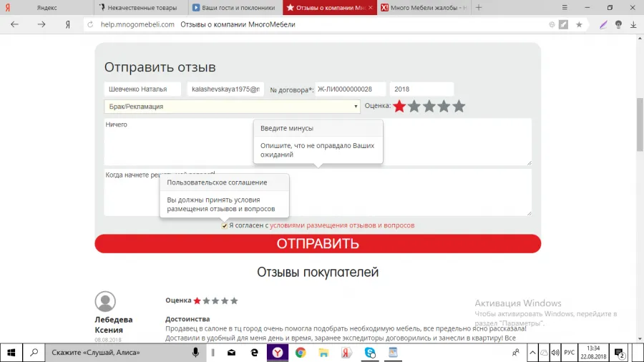Open the notification center icon

pyautogui.click(x=620, y=353)
